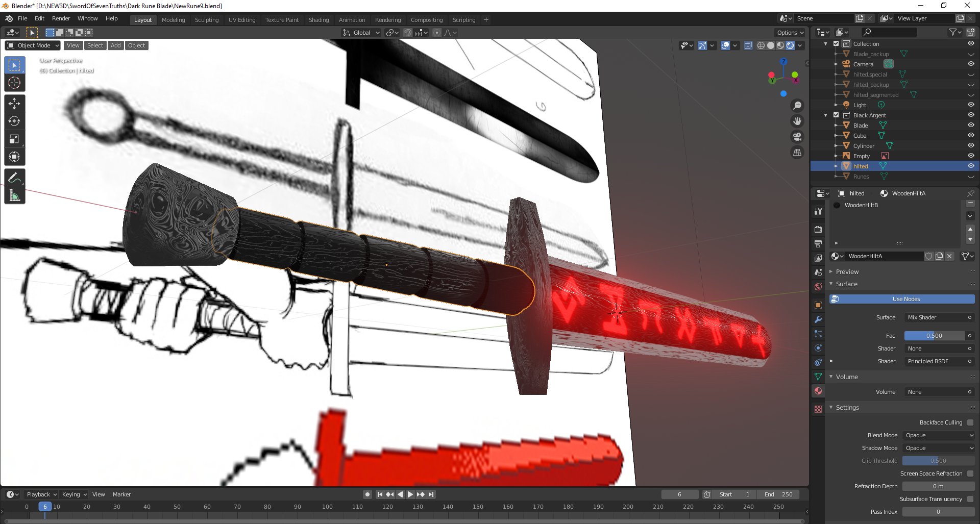
Task: Open the Object Mode dropdown
Action: (x=33, y=45)
